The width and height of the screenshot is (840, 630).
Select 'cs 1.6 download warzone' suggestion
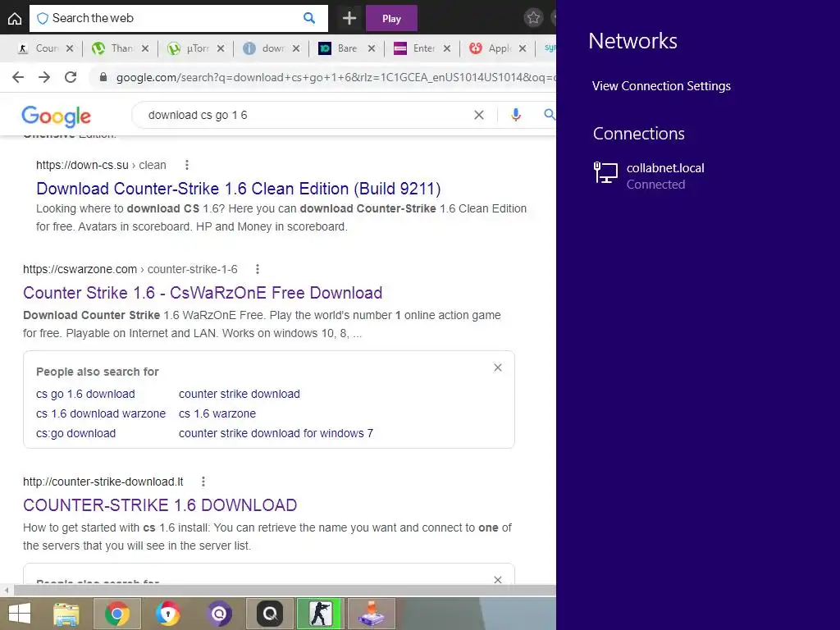(101, 413)
